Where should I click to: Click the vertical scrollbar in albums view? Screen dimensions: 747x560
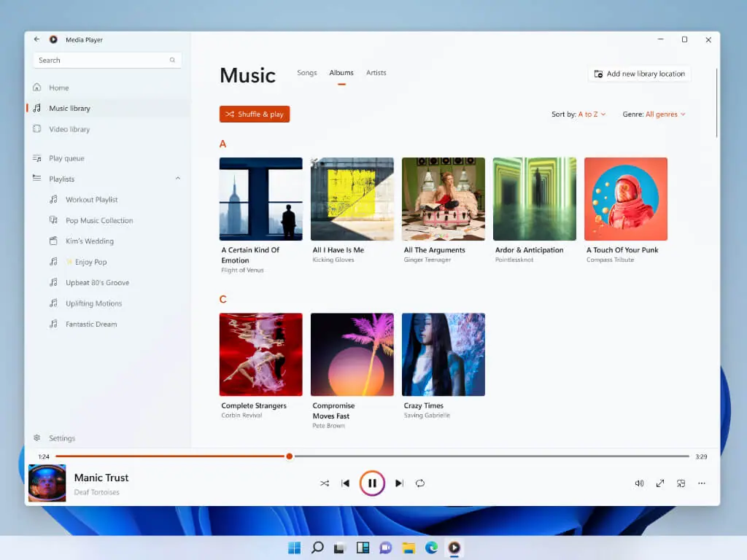point(716,103)
